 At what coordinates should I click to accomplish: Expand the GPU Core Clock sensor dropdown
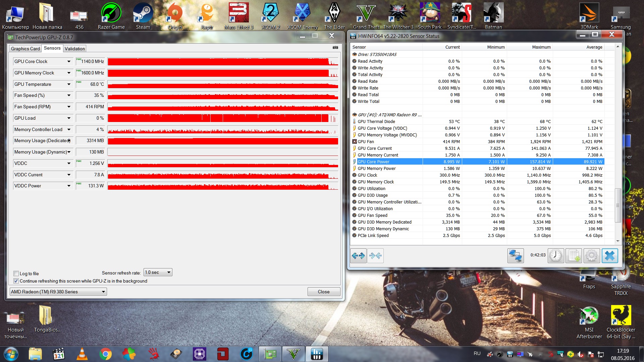pyautogui.click(x=69, y=62)
